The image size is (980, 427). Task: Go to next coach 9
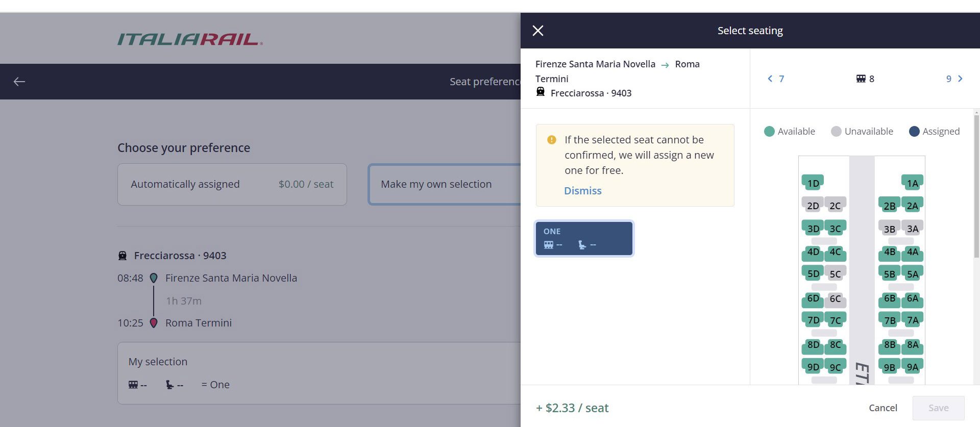point(954,79)
